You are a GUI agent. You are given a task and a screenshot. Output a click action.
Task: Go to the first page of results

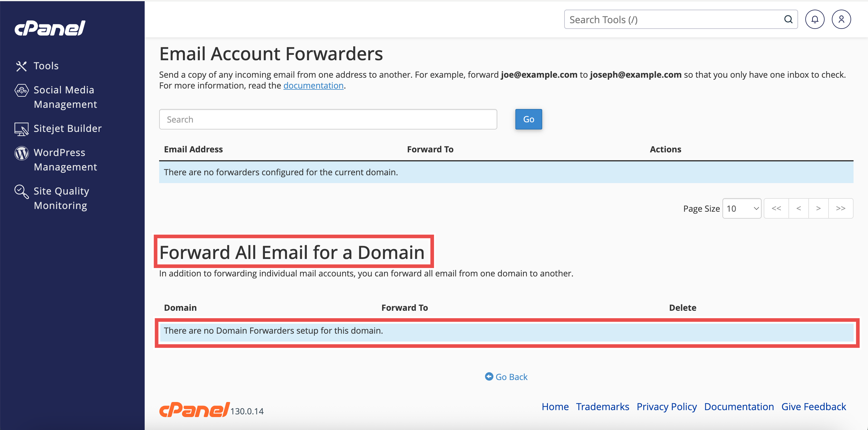tap(776, 208)
